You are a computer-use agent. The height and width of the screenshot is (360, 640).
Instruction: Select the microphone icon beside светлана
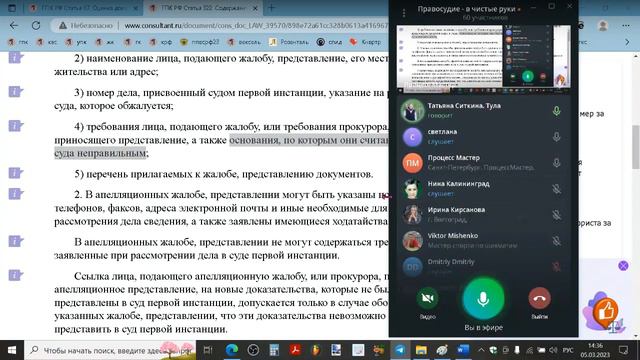pos(556,137)
